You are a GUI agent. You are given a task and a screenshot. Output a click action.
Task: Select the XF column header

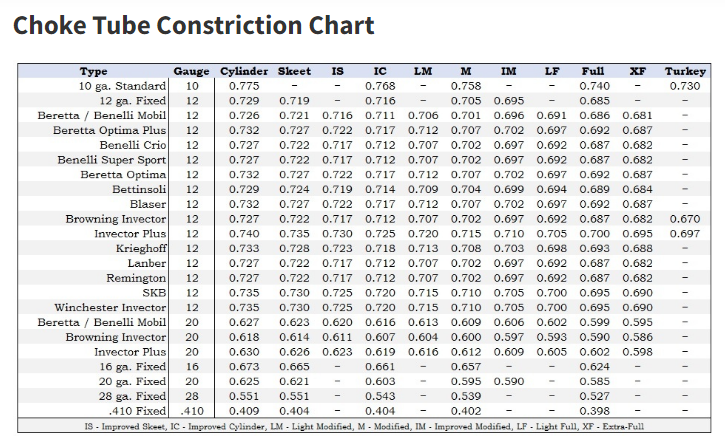coord(637,72)
